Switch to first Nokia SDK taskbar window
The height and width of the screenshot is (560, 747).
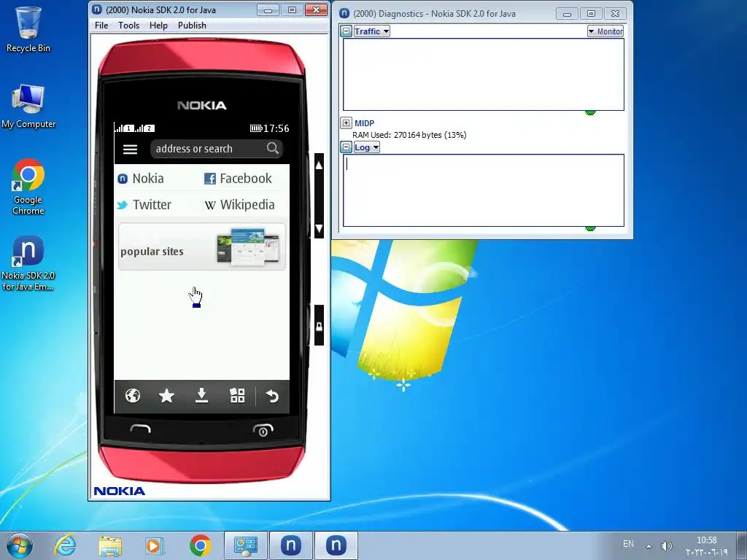coord(290,545)
